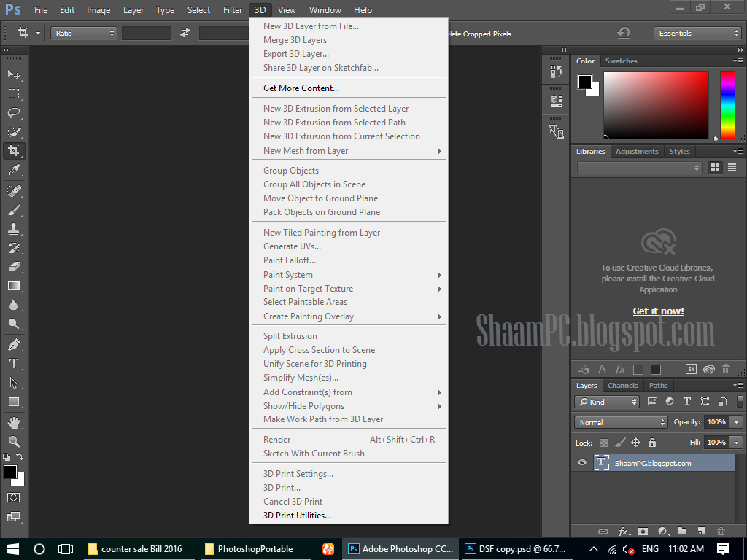Toggle Quick Mask mode
The width and height of the screenshot is (747, 560).
tap(14, 498)
